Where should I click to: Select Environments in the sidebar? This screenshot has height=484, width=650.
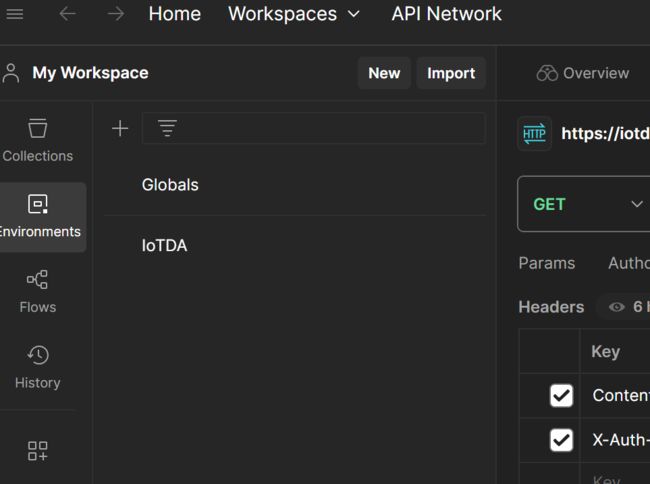point(41,217)
